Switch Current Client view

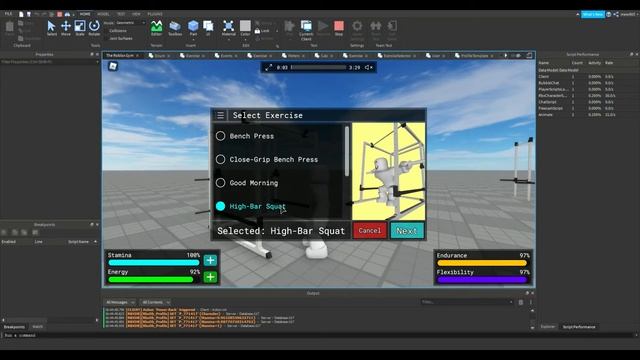tap(306, 30)
